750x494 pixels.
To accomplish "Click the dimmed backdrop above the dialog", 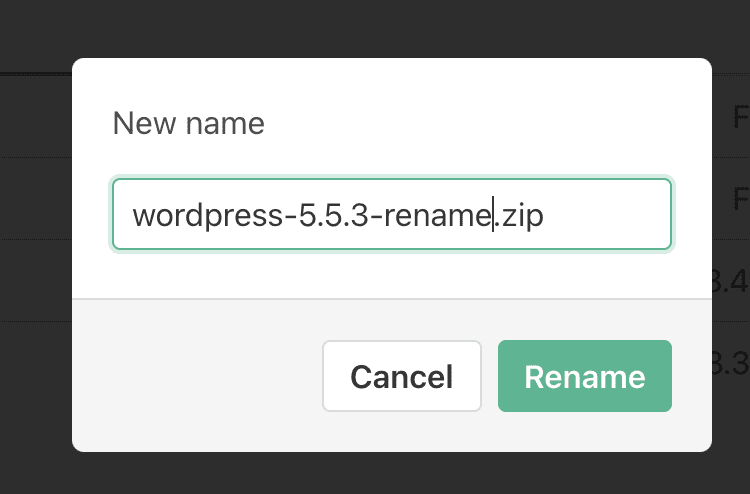I will (375, 28).
